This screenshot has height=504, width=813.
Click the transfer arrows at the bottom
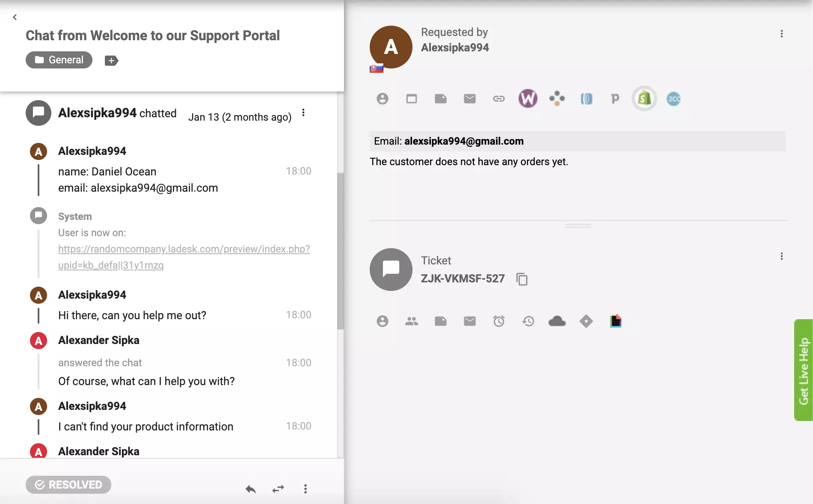278,489
